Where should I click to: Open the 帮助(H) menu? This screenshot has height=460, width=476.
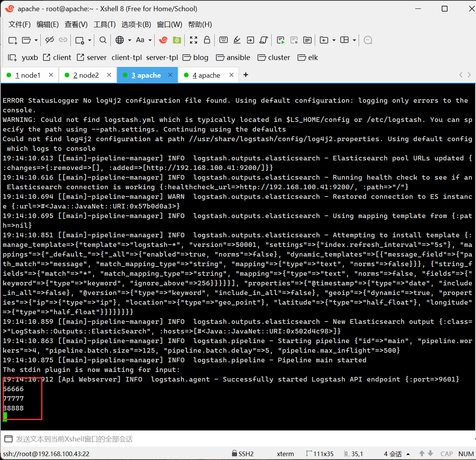tap(200, 25)
